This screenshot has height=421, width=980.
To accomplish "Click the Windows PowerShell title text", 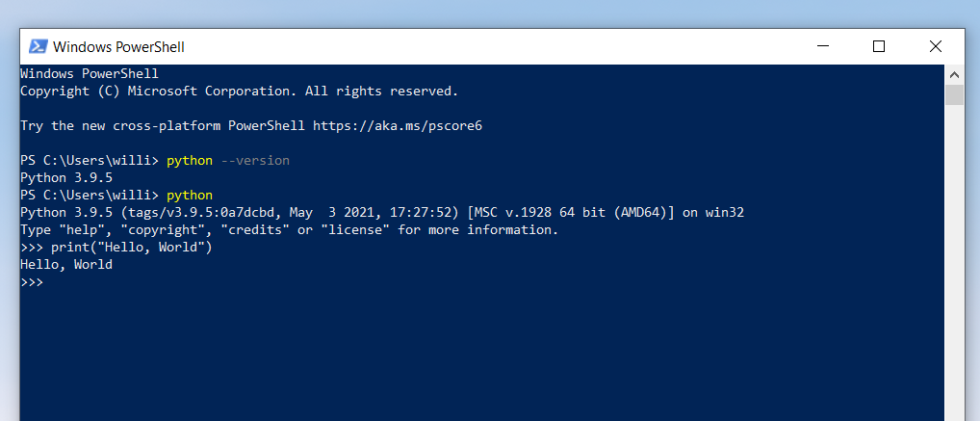I will (x=118, y=47).
